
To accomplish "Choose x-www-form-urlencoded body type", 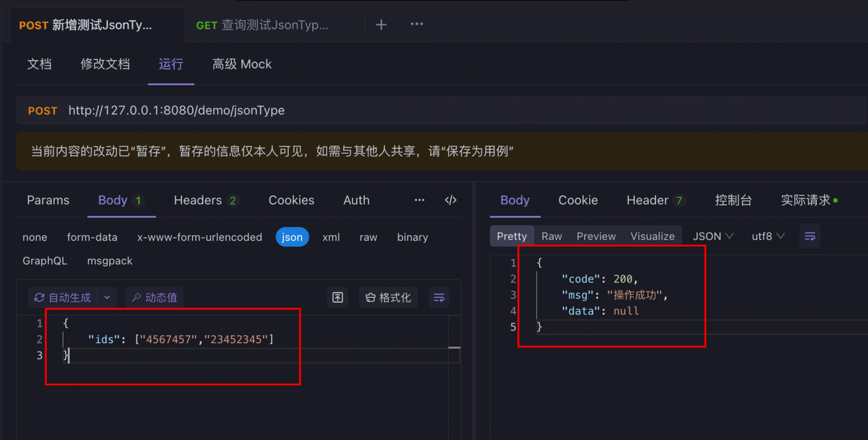I will point(200,237).
